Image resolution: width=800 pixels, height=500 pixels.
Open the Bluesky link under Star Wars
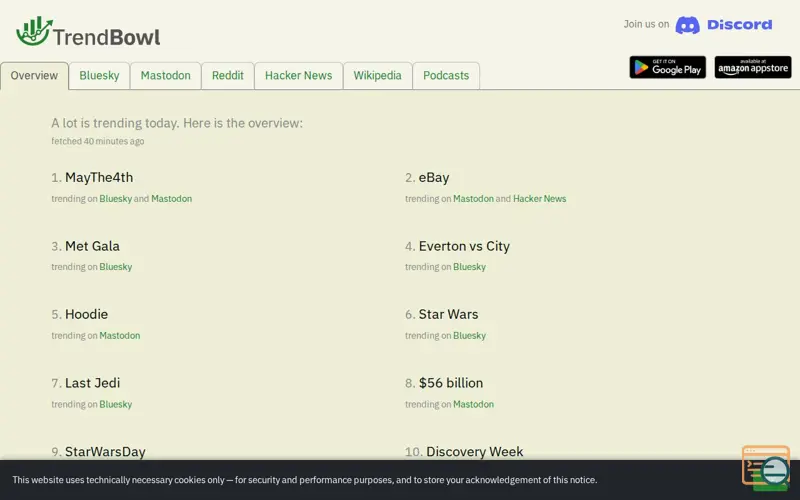pyautogui.click(x=469, y=335)
